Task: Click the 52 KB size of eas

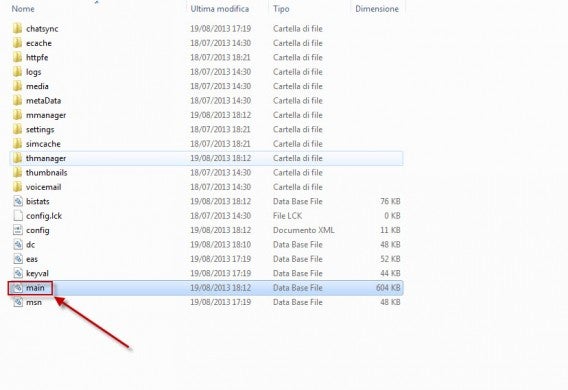Action: coord(390,259)
